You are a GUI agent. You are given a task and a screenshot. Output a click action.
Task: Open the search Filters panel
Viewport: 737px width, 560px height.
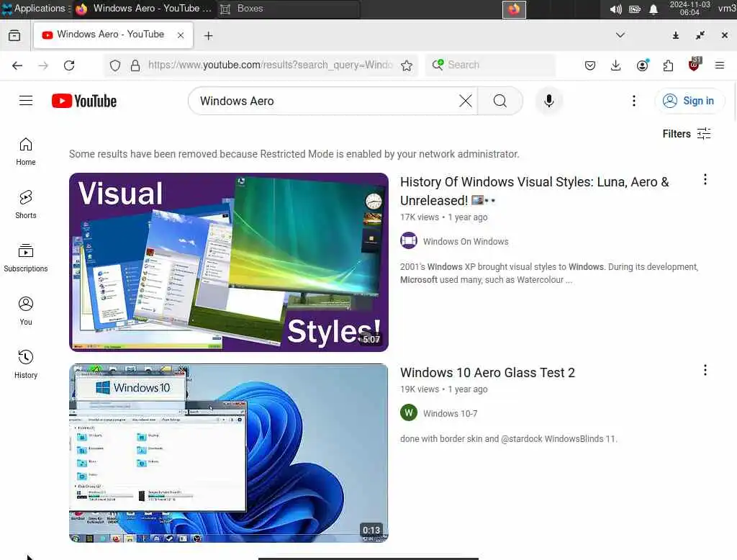click(x=686, y=134)
